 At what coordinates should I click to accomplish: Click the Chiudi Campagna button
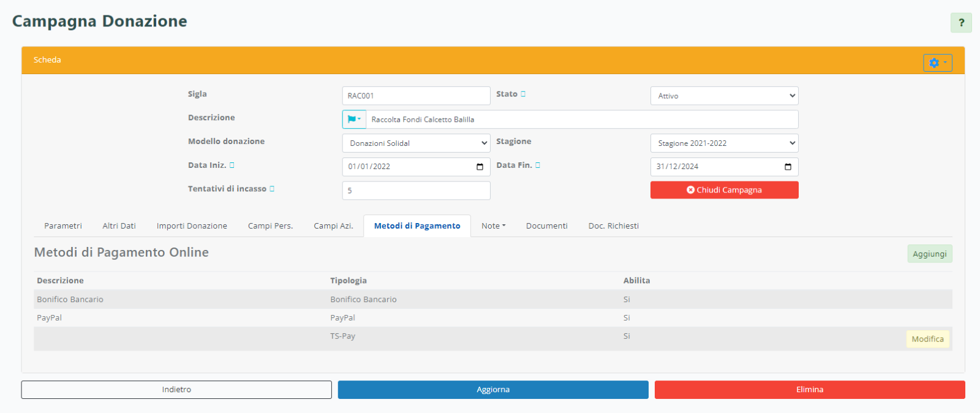[x=725, y=190]
